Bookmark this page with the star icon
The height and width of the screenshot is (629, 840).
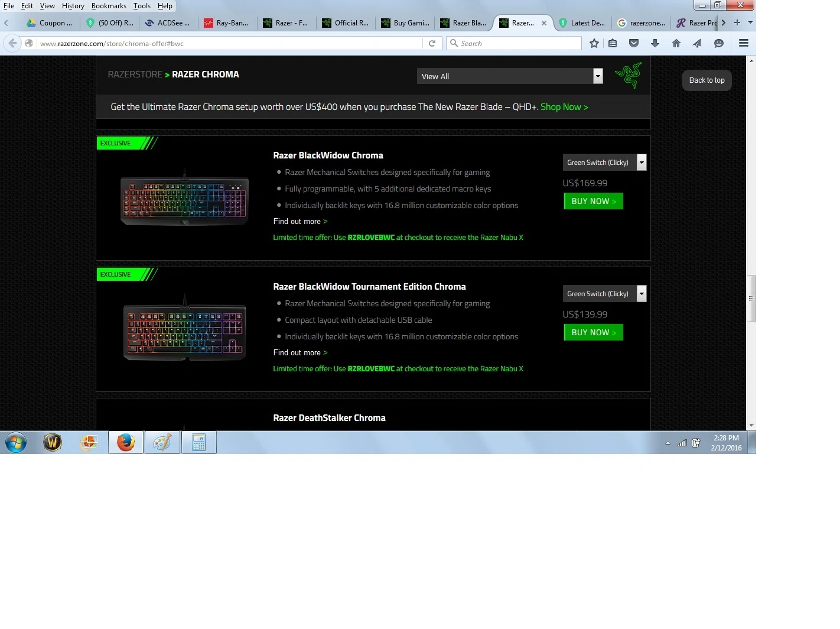594,43
